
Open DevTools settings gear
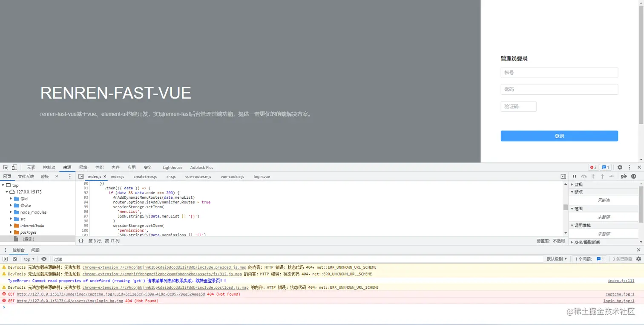pyautogui.click(x=620, y=168)
